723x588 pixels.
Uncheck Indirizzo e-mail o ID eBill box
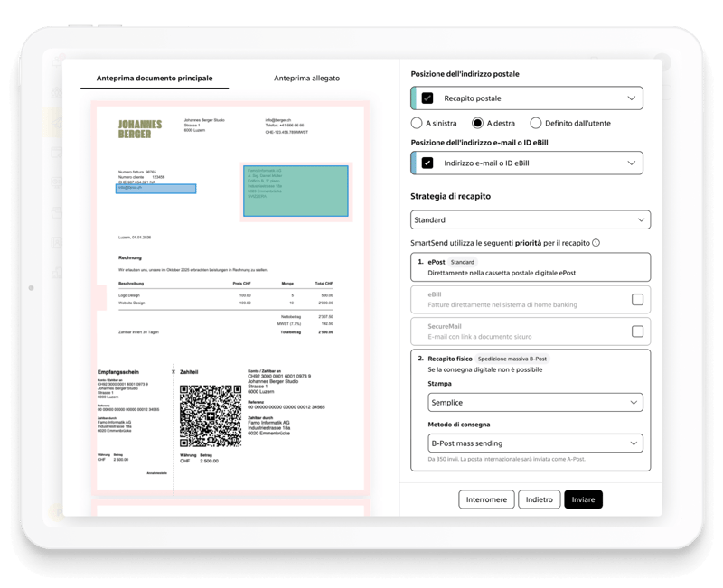coord(428,163)
